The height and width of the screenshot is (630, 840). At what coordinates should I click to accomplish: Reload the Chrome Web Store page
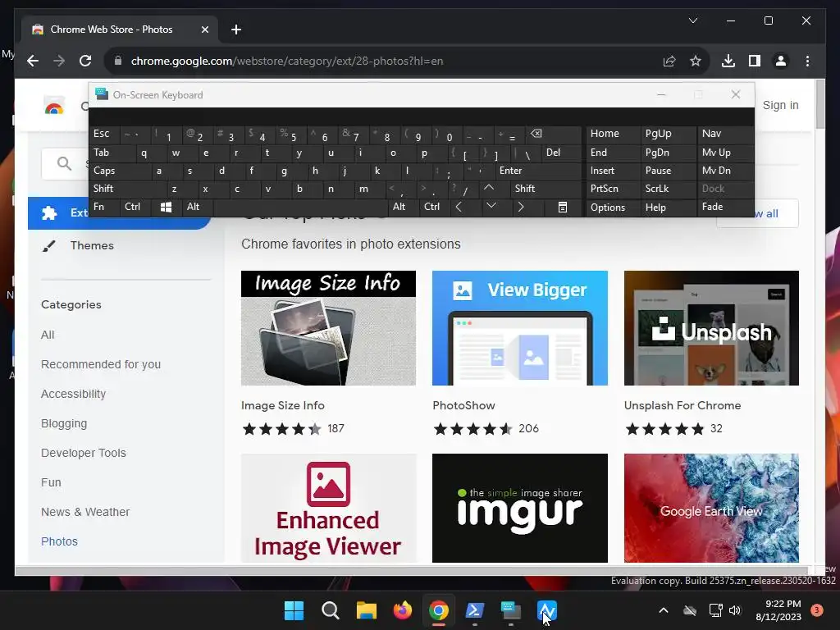click(85, 61)
